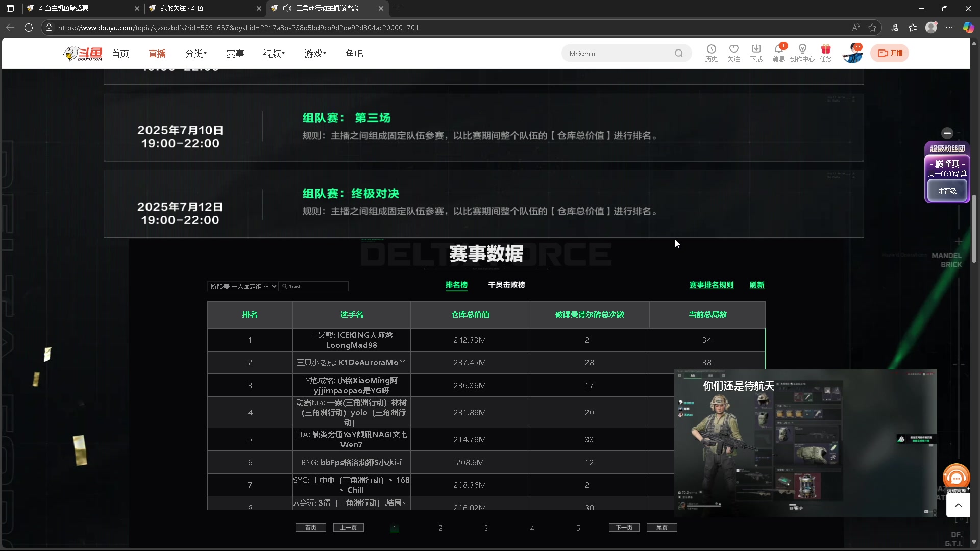Expand the 视频 menu

(x=274, y=54)
